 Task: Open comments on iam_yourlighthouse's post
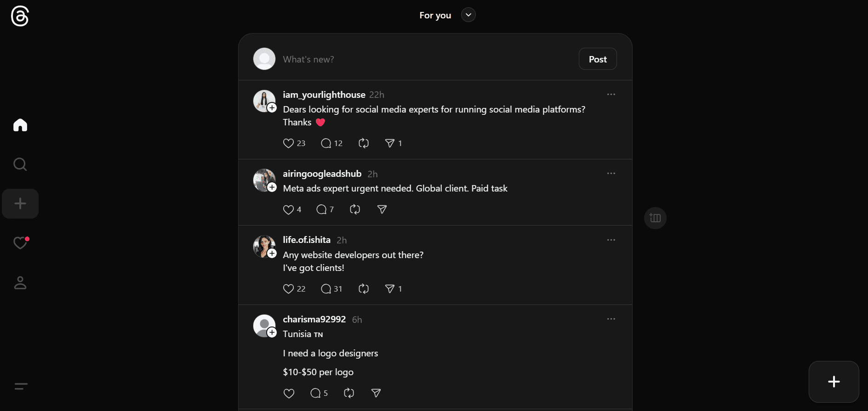(x=326, y=143)
